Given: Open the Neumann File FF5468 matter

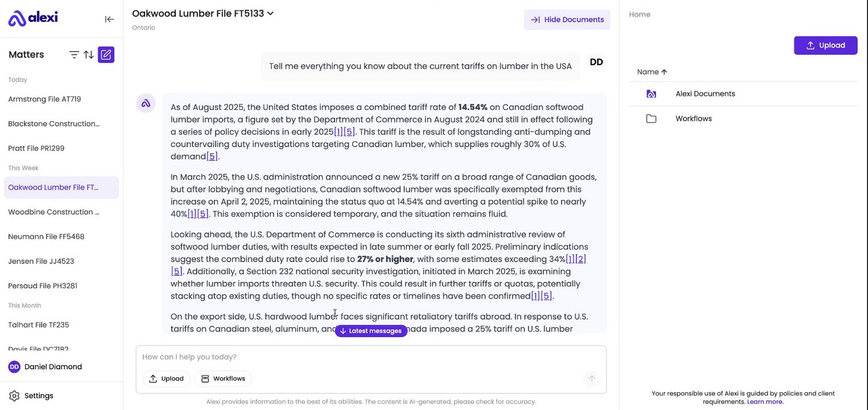Looking at the screenshot, I should pyautogui.click(x=46, y=236).
